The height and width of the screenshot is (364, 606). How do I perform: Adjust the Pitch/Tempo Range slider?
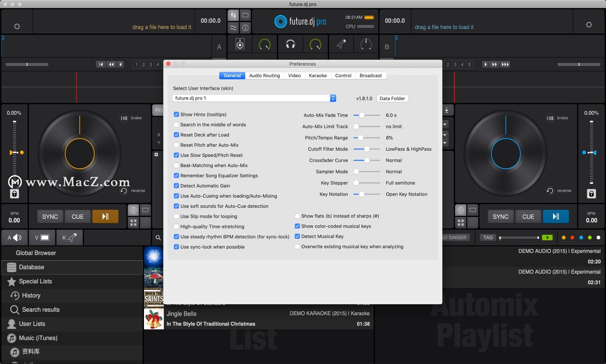(x=360, y=138)
